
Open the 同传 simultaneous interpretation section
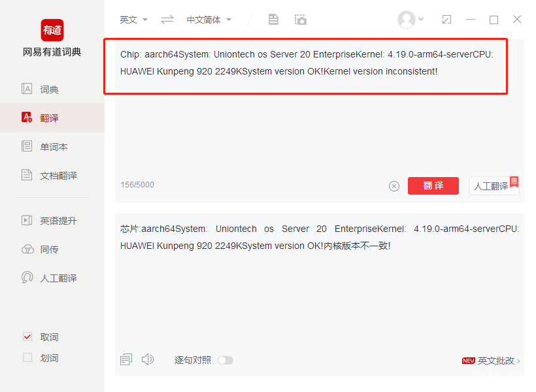point(52,249)
